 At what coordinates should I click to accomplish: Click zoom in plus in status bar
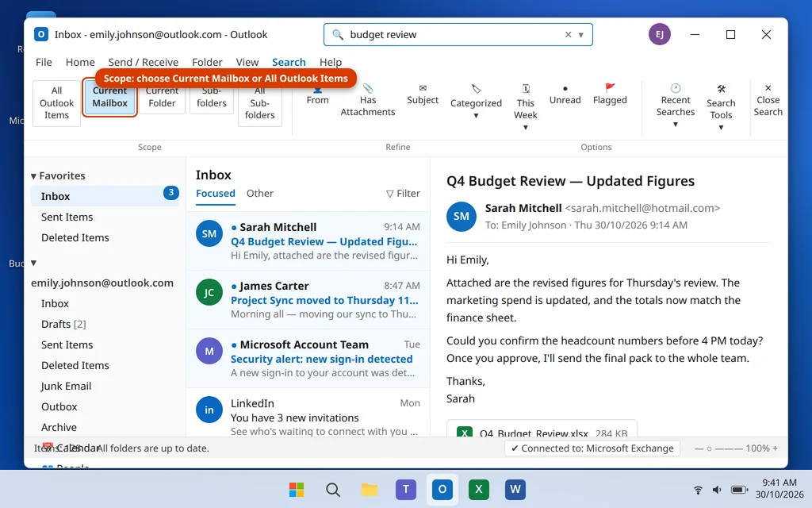(x=776, y=448)
